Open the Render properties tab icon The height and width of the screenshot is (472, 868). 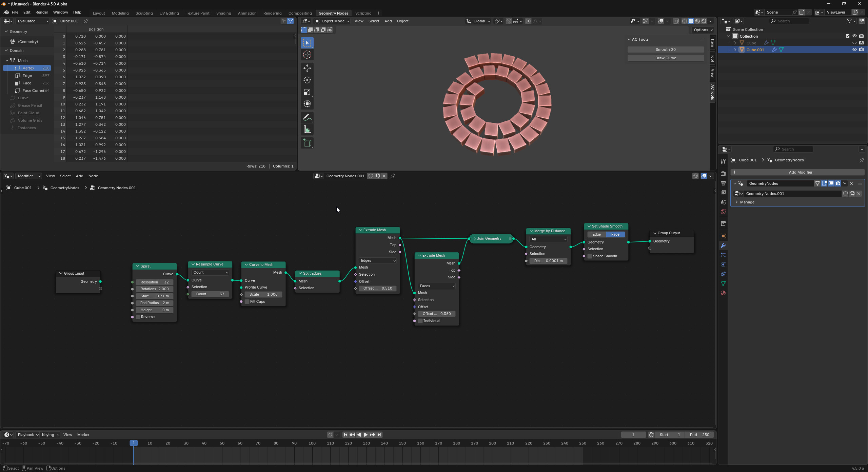click(x=723, y=174)
